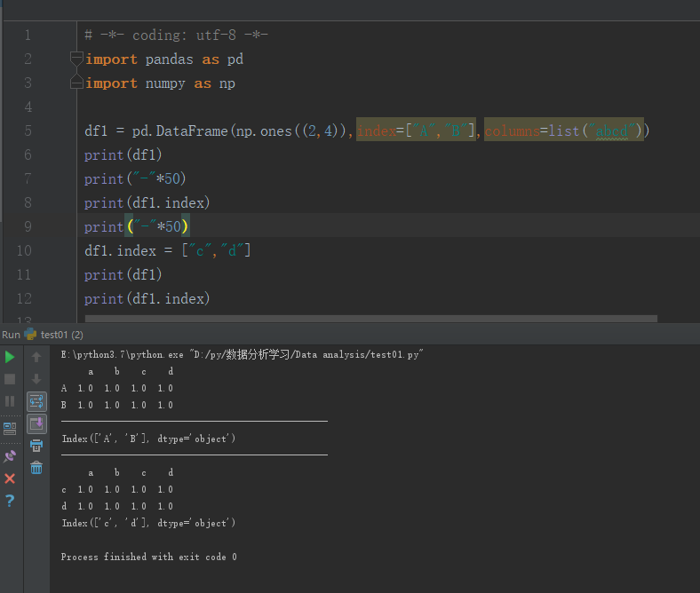Click highlighted index=["A","B"] argument
This screenshot has width=700, height=593.
coord(416,130)
